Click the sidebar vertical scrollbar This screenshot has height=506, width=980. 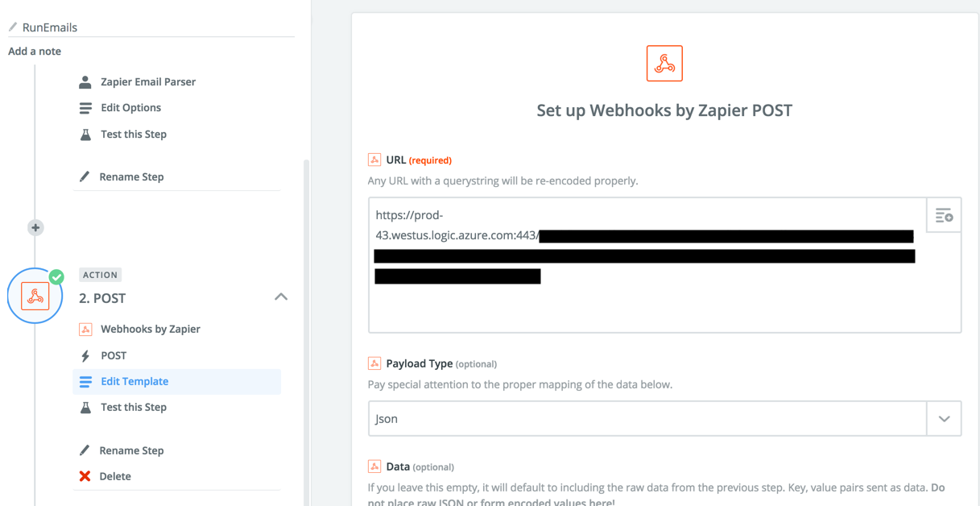[306, 331]
